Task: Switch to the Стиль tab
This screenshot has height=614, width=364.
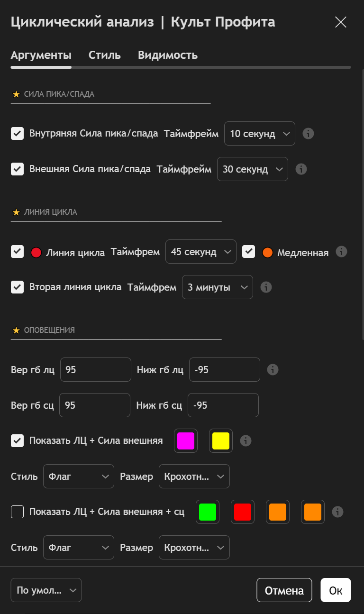Action: point(104,55)
